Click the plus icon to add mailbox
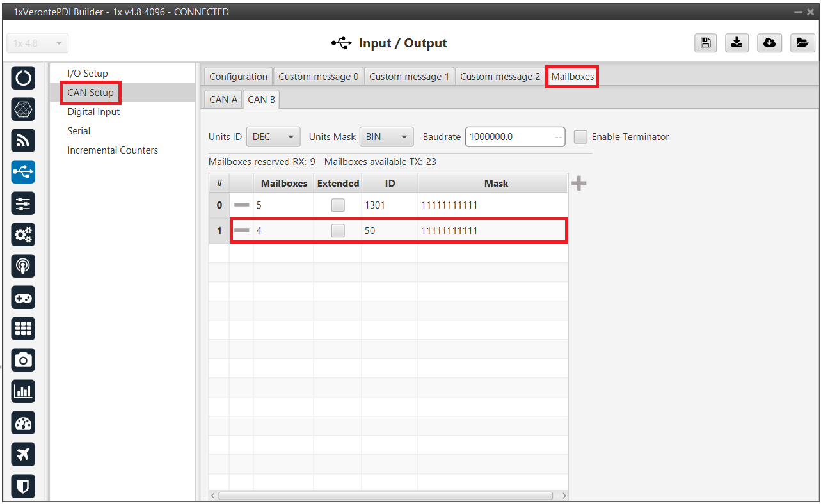Viewport: 821px width, 504px height. 578,184
